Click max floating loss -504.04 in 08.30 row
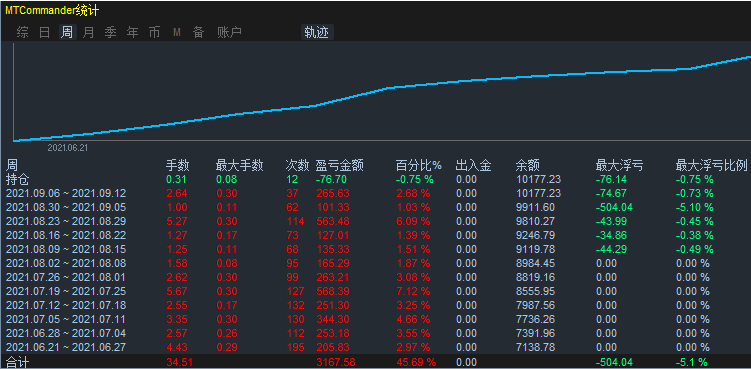Viewport: 751px width, 369px height. click(614, 208)
